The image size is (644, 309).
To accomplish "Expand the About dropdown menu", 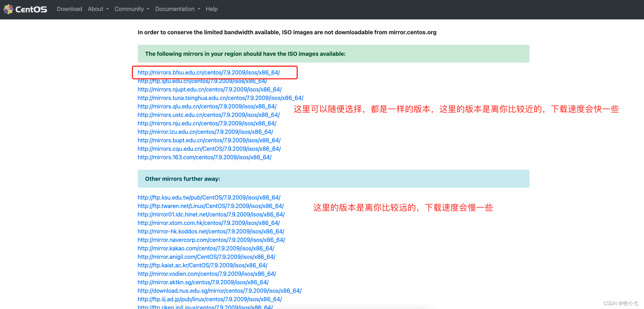I will [98, 9].
